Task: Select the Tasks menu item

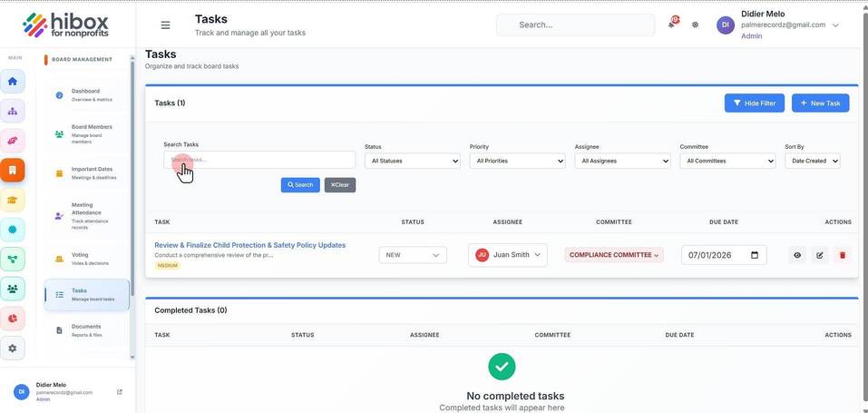Action: (x=87, y=294)
